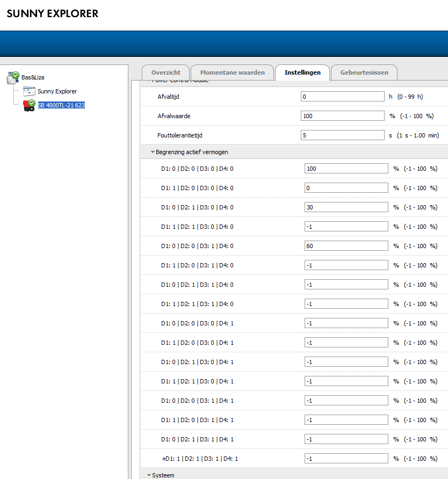Click field for D1: 0 | D2: 0 | D3: 1 | D4: 1
The image size is (448, 479).
coord(346,401)
